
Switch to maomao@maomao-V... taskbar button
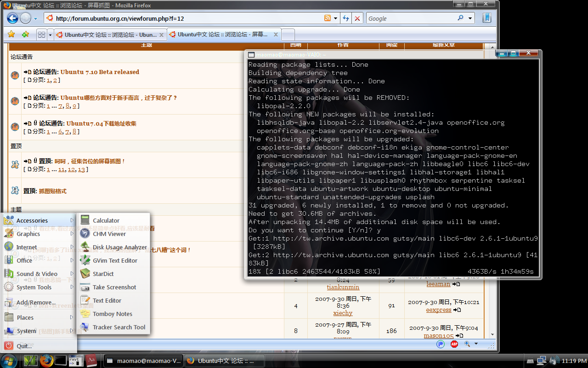coord(143,361)
